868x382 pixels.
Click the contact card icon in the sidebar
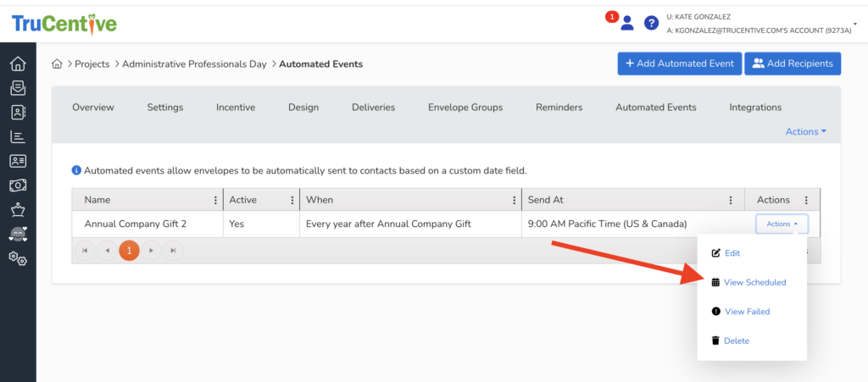pyautogui.click(x=18, y=161)
